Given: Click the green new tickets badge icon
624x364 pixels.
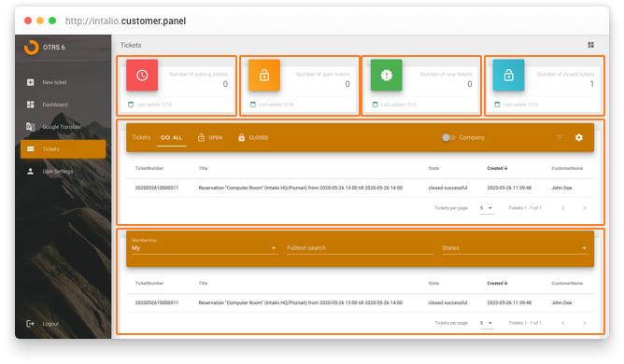Looking at the screenshot, I should [387, 76].
